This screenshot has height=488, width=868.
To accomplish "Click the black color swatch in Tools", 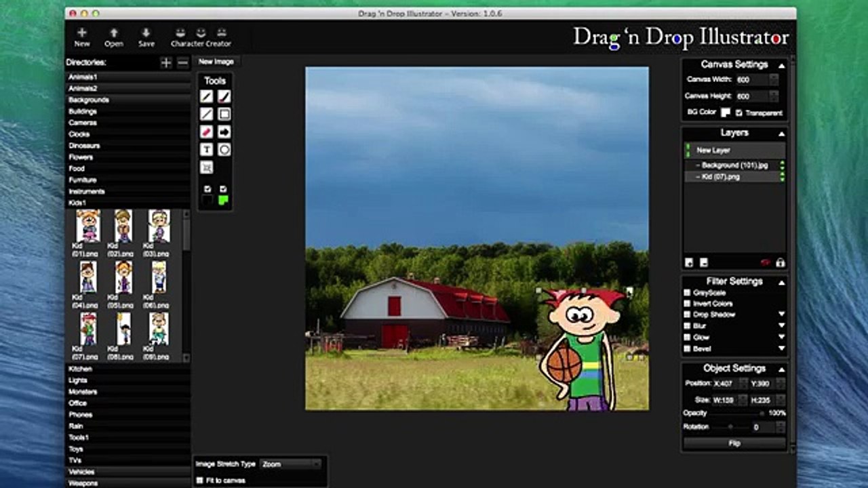I will [x=208, y=201].
